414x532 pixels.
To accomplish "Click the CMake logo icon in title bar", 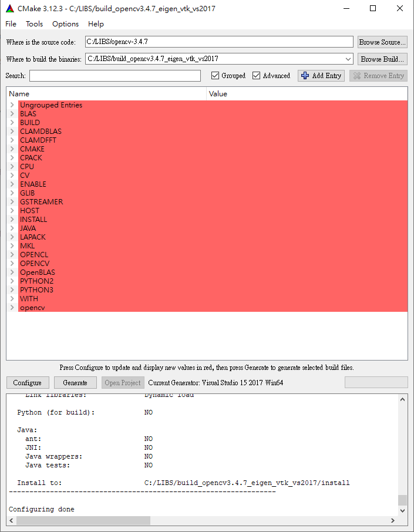I will coord(10,8).
